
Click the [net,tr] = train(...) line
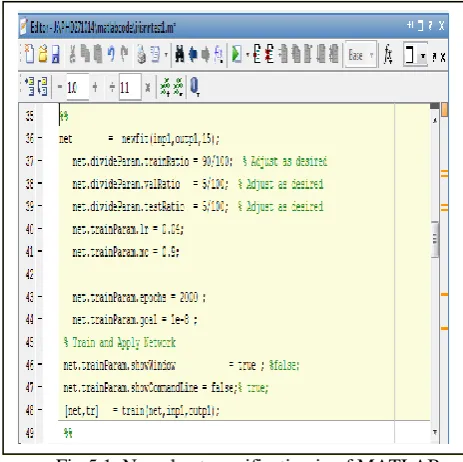click(142, 411)
